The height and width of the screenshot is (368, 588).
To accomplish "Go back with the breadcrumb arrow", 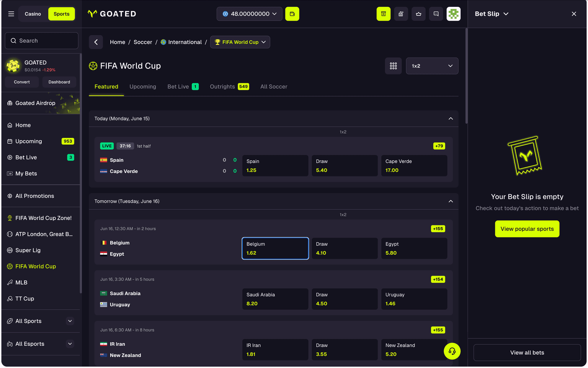I will tap(96, 42).
